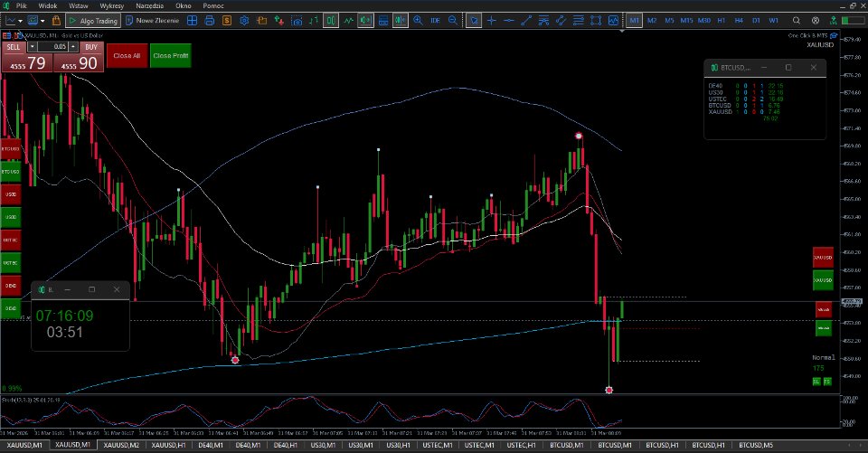Select the cursor pointer tool
The height and width of the screenshot is (453, 868).
[x=473, y=21]
